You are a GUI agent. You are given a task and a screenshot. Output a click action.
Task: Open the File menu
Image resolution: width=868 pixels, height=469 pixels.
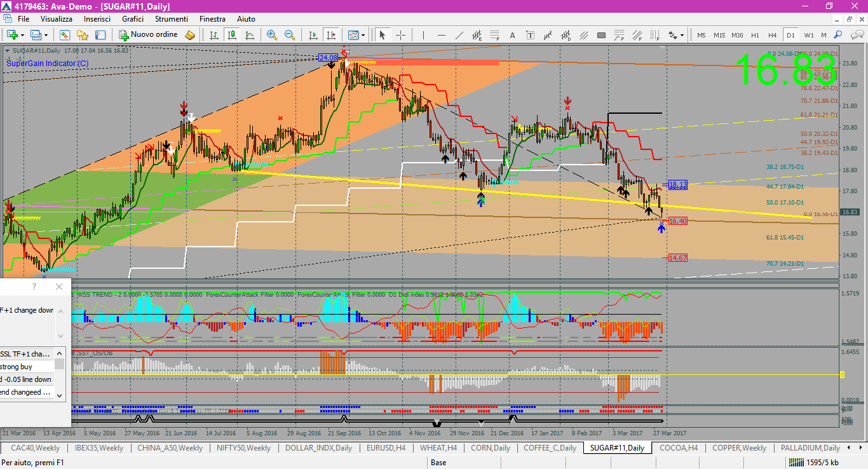(x=24, y=19)
